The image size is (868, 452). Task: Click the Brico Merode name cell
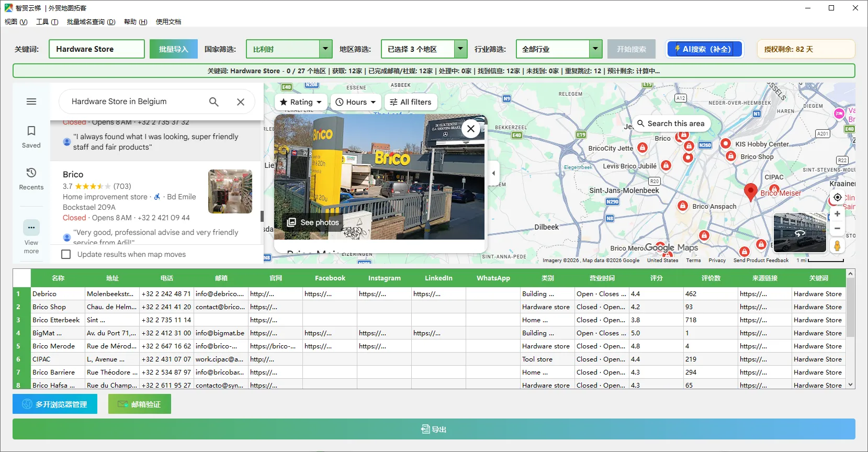click(58, 346)
